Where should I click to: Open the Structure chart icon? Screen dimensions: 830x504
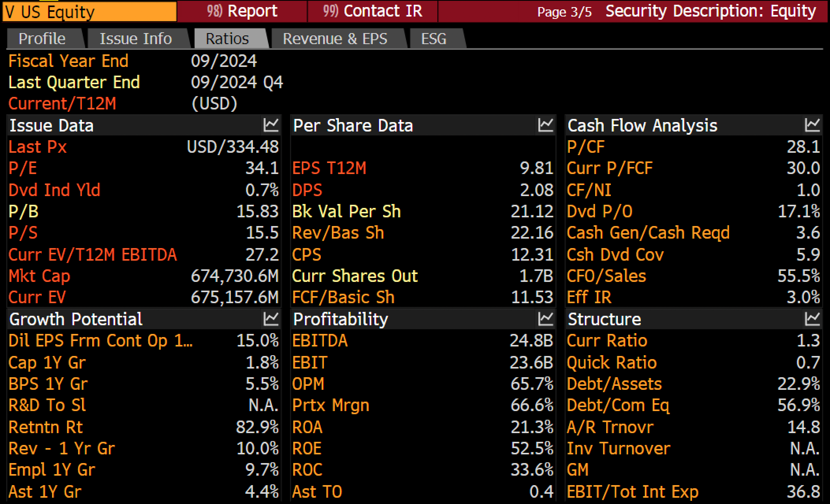point(812,319)
